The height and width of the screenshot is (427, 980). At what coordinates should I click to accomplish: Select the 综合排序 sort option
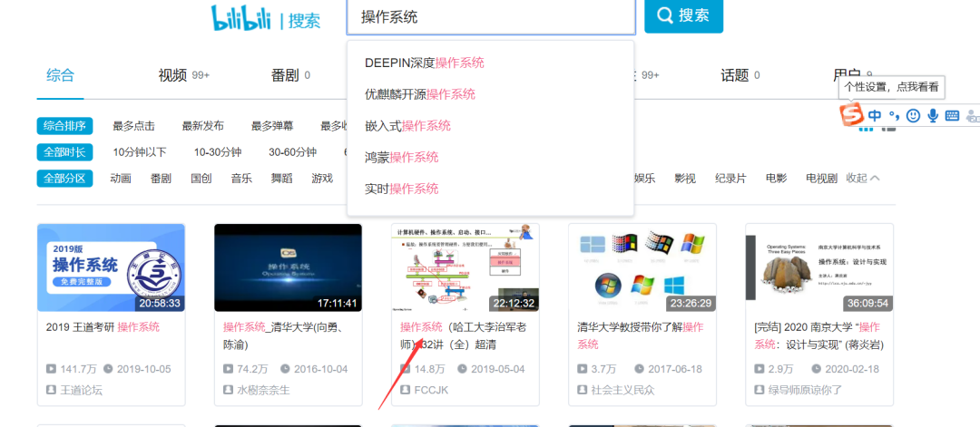click(x=65, y=126)
